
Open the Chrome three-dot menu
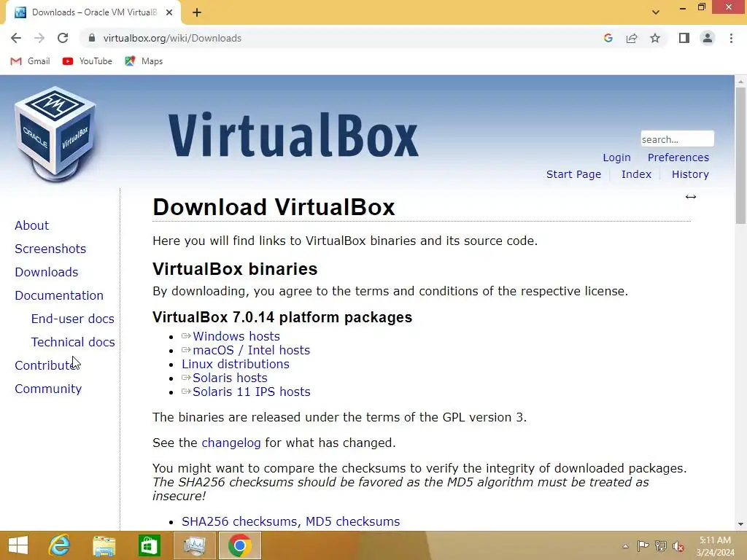click(x=731, y=38)
